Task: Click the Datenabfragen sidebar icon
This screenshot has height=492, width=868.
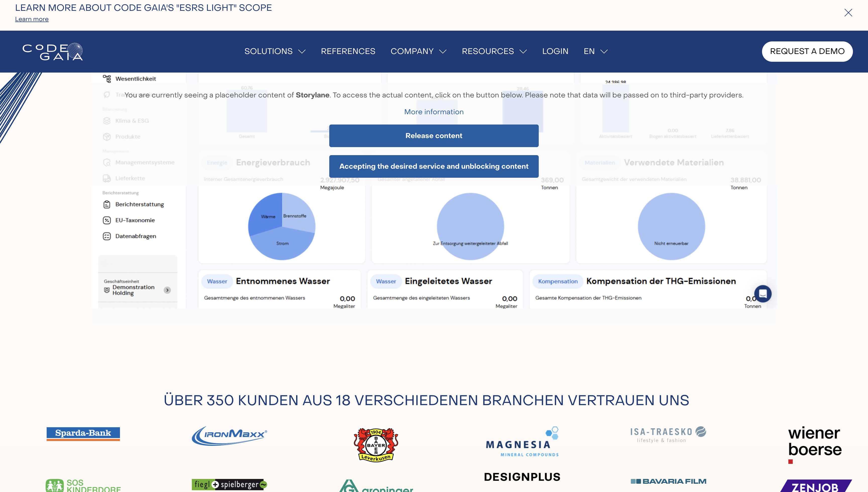Action: tap(107, 236)
